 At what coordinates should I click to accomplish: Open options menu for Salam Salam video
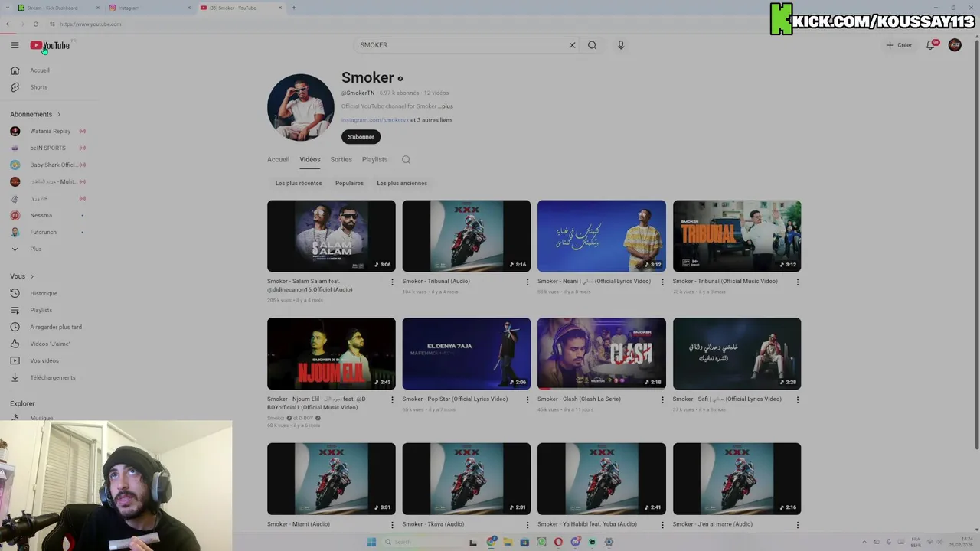point(392,282)
